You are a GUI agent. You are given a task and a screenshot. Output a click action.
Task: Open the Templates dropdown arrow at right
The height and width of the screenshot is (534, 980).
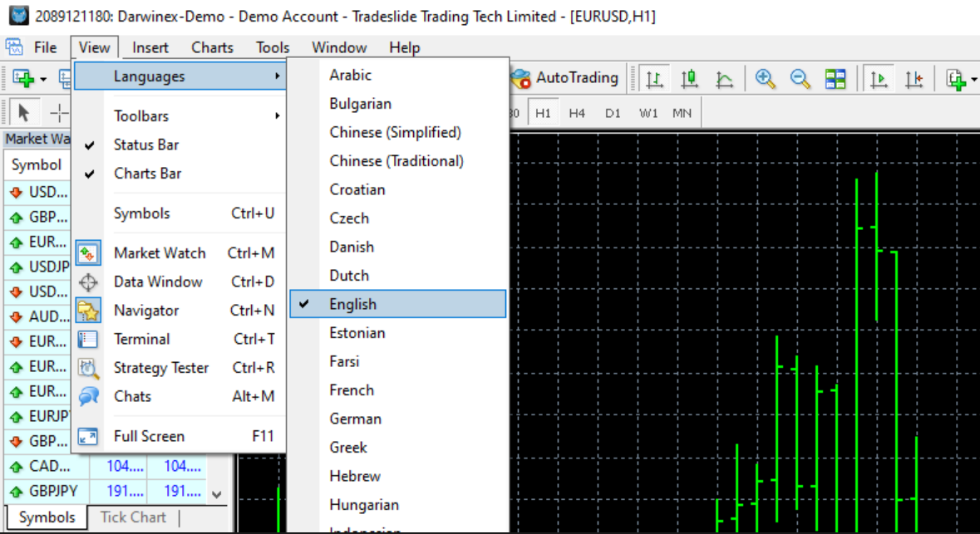tap(973, 80)
